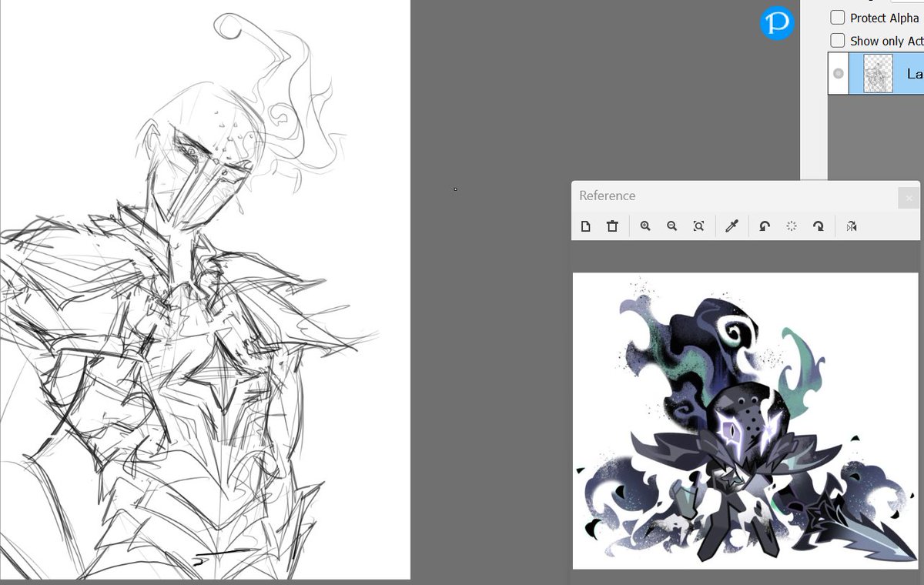Flip the reference image horizontally

851,226
